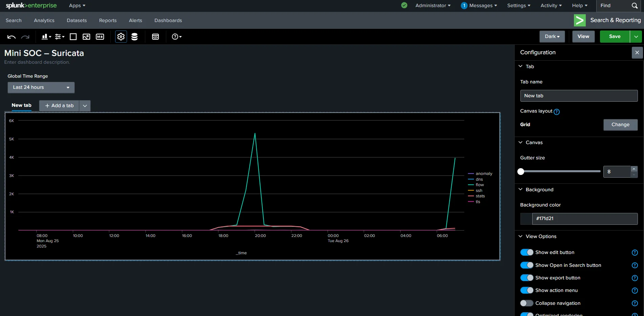The image size is (644, 316).
Task: Click the Tab name input field
Action: point(579,96)
